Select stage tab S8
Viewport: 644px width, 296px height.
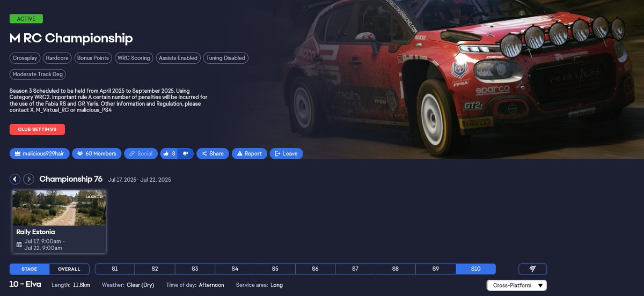point(396,269)
